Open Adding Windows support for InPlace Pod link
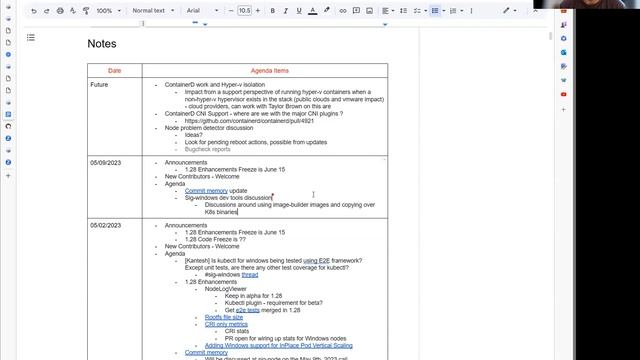This screenshot has height=360, width=640. click(x=278, y=345)
